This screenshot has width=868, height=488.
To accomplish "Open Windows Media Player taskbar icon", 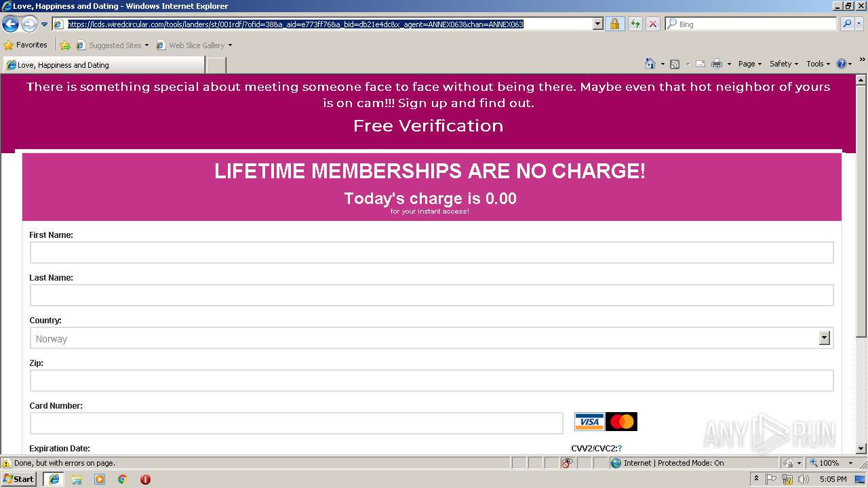I will [100, 479].
